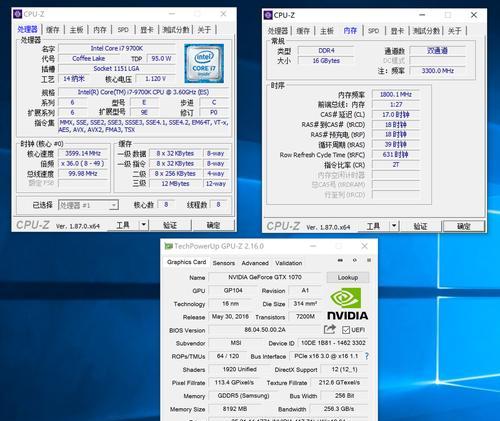Open the Sensors tab in GPU-Z
The height and width of the screenshot is (421, 500).
pyautogui.click(x=224, y=263)
